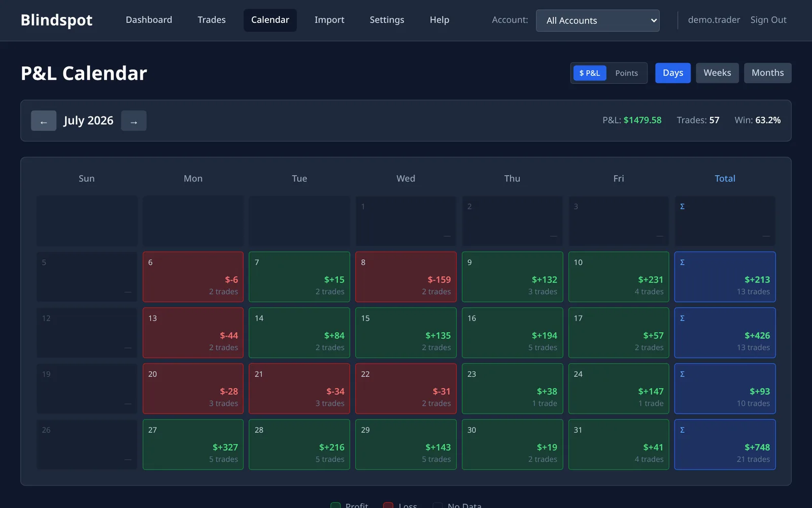Open July 10 day cell with $+231
Image resolution: width=812 pixels, height=508 pixels.
coord(619,277)
